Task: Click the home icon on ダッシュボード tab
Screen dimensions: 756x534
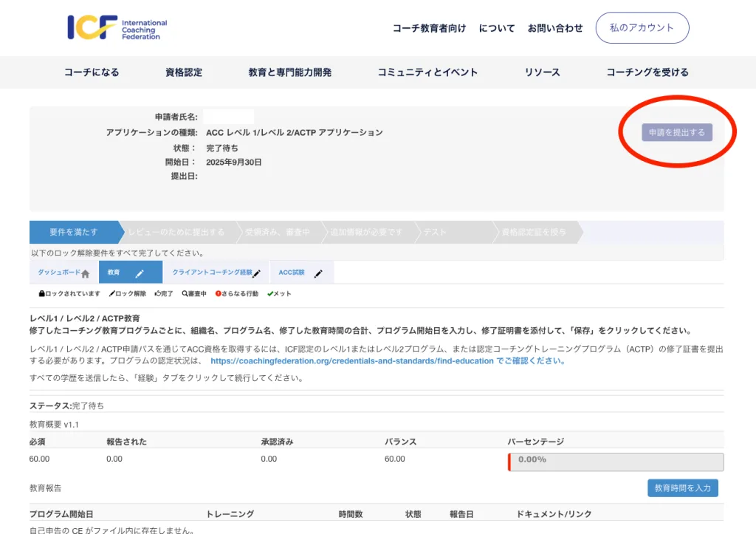Action: tap(85, 273)
